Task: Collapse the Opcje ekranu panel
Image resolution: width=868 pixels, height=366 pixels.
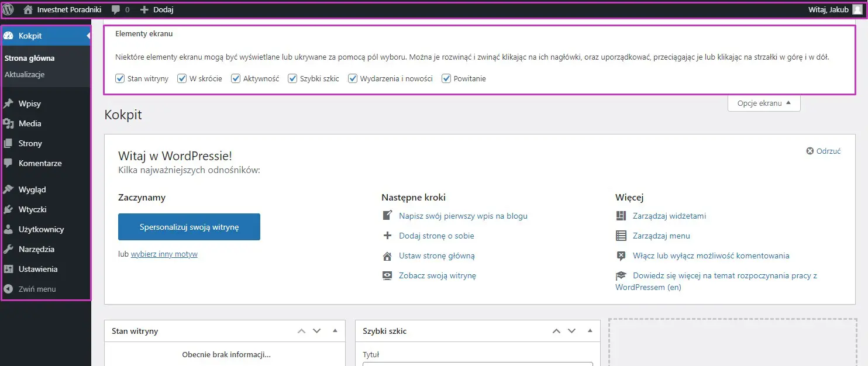Action: [764, 103]
